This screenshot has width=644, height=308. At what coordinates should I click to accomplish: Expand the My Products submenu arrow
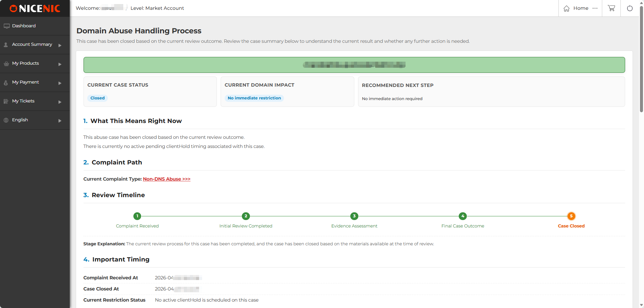pos(60,64)
